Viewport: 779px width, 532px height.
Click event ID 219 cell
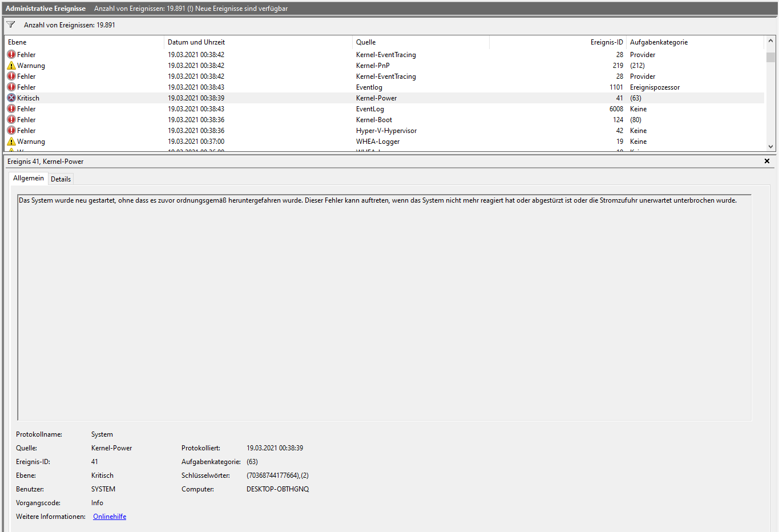pyautogui.click(x=618, y=66)
